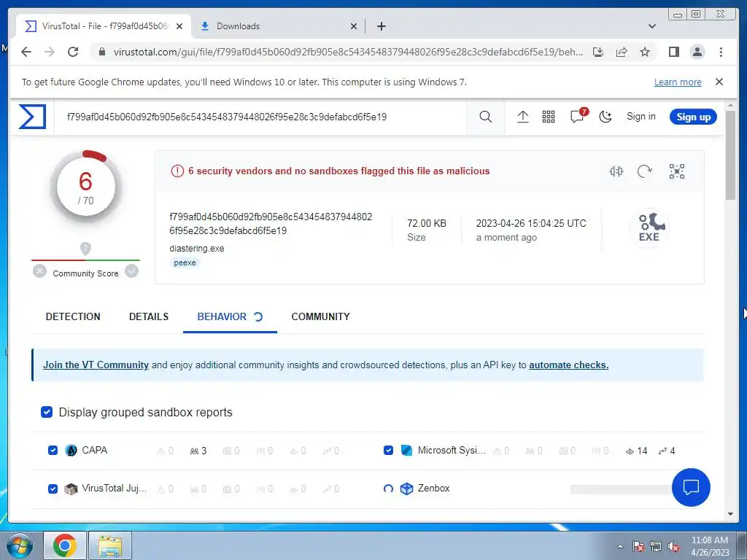Toggle dark mode moon icon
Image resolution: width=747 pixels, height=560 pixels.
point(605,117)
